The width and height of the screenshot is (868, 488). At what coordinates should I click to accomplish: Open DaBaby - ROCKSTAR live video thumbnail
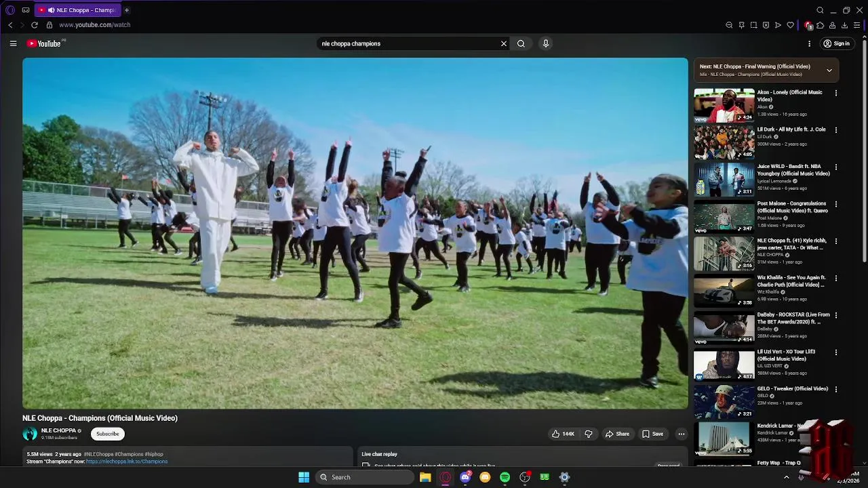(724, 327)
